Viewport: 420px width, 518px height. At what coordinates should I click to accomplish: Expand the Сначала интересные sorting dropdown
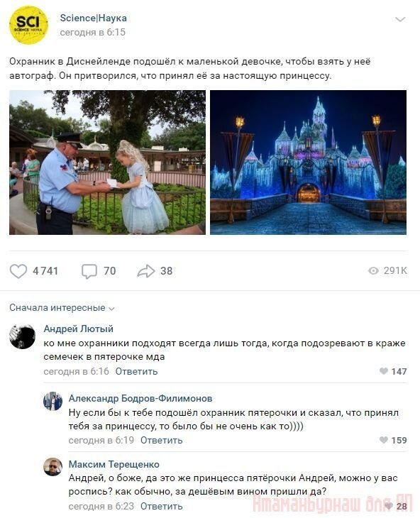[x=62, y=308]
